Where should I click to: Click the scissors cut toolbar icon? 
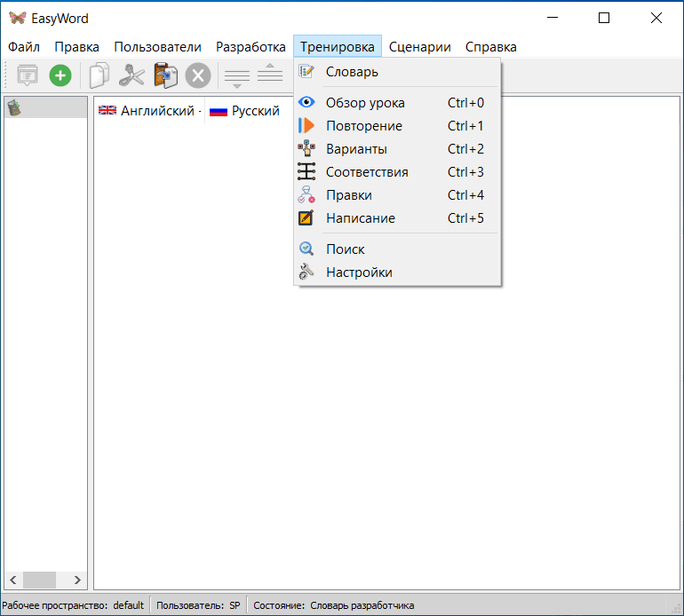tap(131, 75)
